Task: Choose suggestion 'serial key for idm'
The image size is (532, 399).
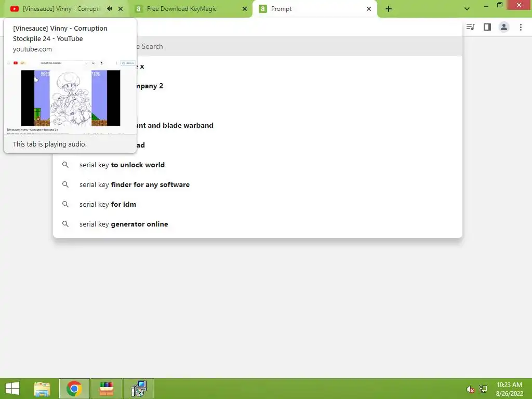Action: [258, 204]
